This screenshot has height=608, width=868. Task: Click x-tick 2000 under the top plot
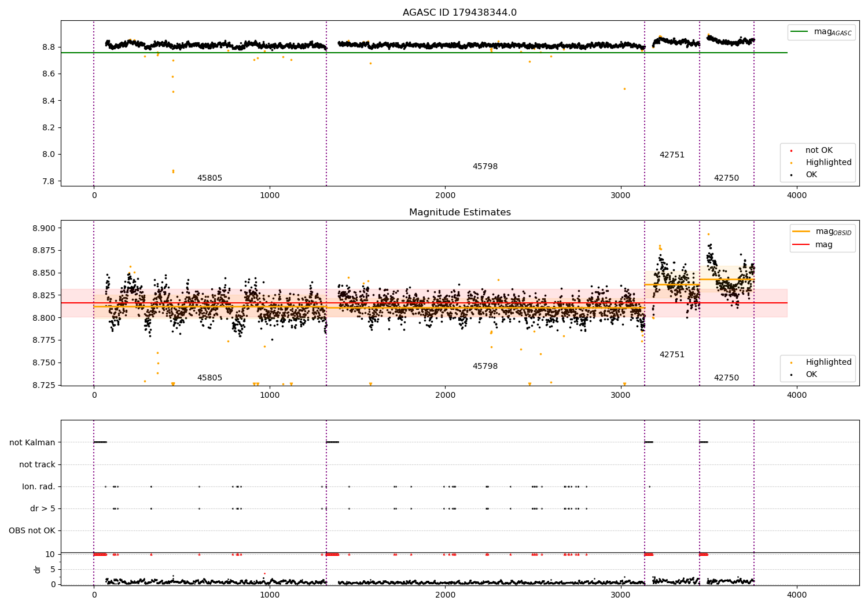[x=446, y=195]
